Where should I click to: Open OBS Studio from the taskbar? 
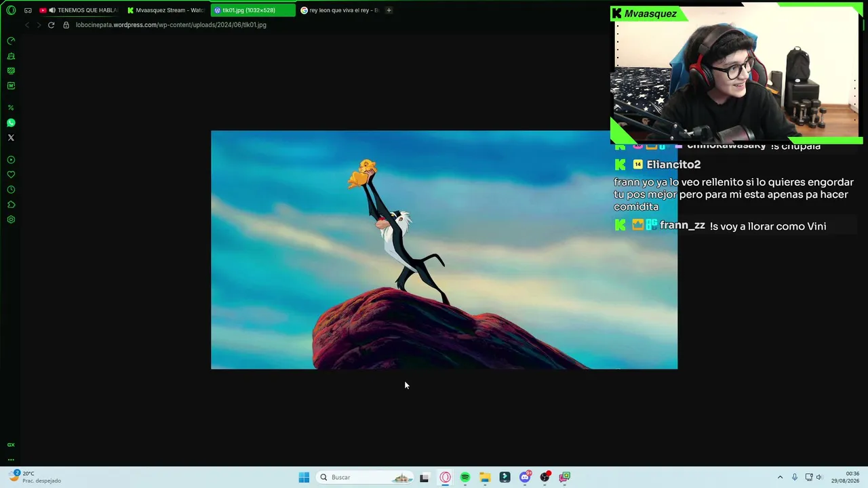coord(545,477)
